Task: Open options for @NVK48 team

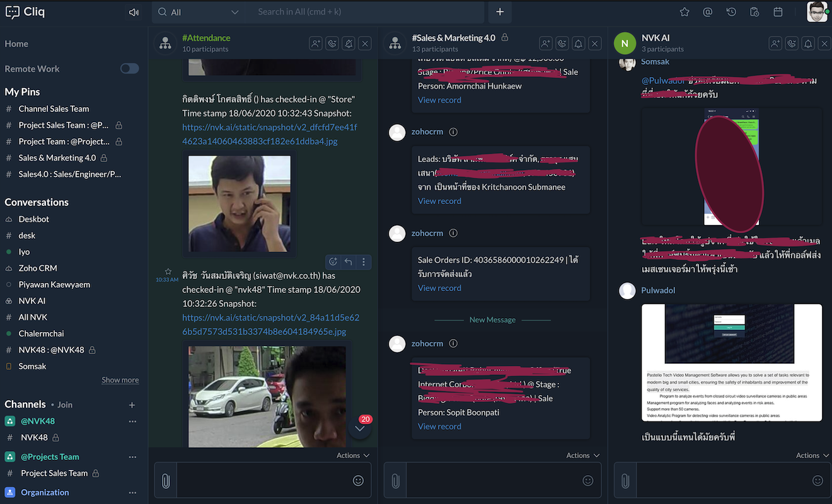Action: click(x=132, y=421)
